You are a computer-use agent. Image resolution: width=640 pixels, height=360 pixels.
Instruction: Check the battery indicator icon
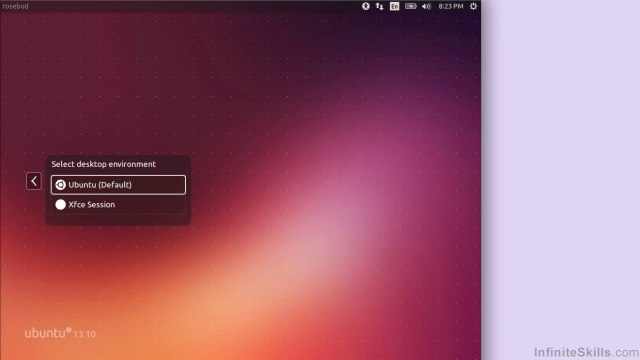coord(411,6)
